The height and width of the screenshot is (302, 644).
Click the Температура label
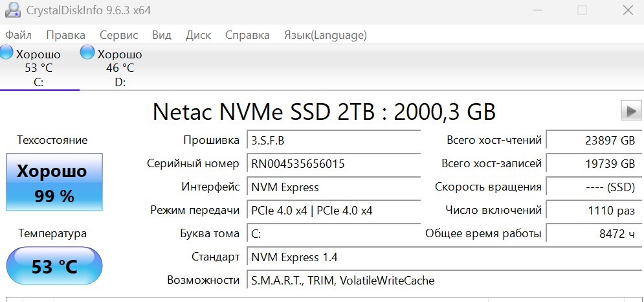52,234
